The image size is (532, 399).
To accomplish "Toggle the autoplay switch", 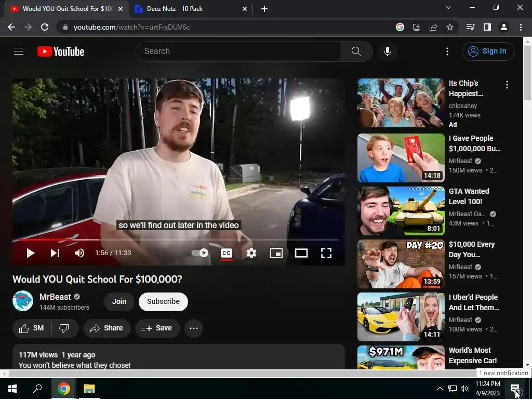I will pos(200,253).
